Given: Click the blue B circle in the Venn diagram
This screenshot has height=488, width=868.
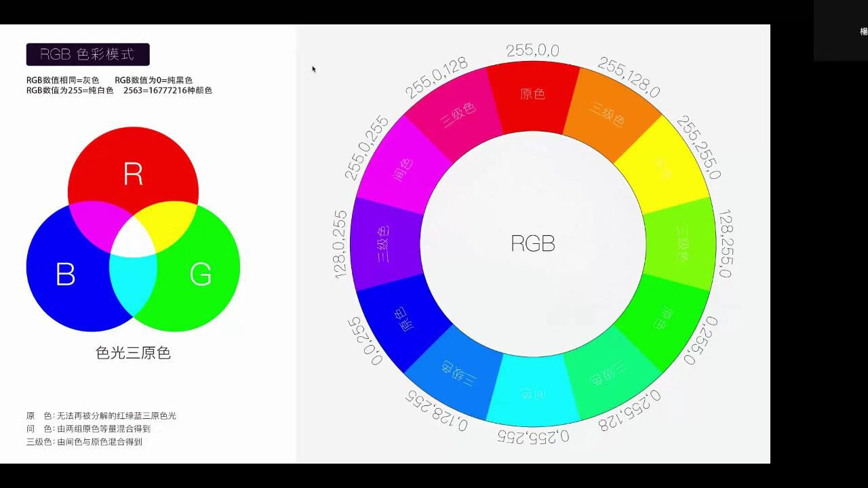Looking at the screenshot, I should click(x=64, y=274).
